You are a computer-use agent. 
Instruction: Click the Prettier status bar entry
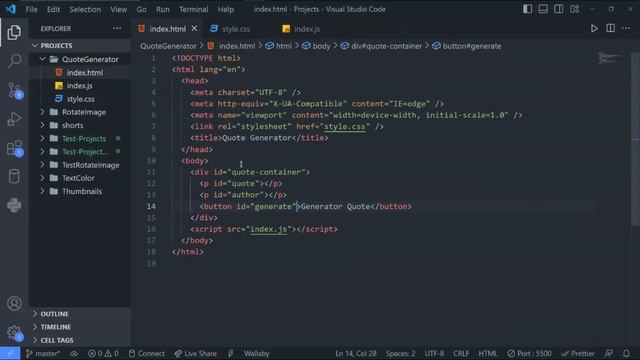[x=578, y=353]
